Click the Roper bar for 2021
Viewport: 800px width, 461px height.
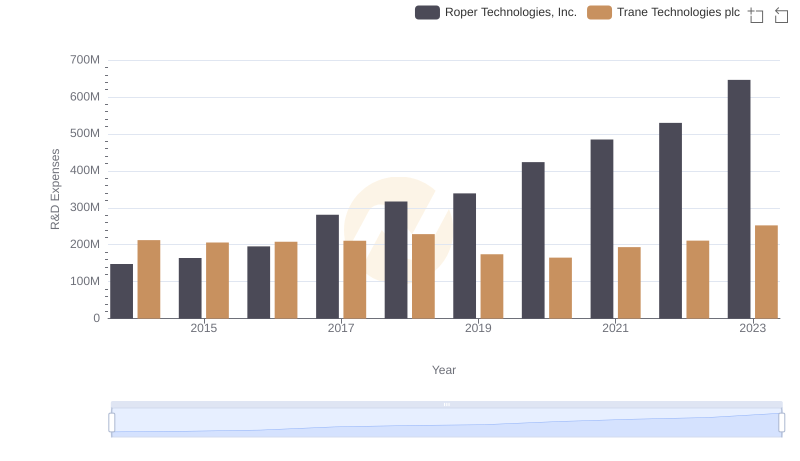click(x=602, y=229)
